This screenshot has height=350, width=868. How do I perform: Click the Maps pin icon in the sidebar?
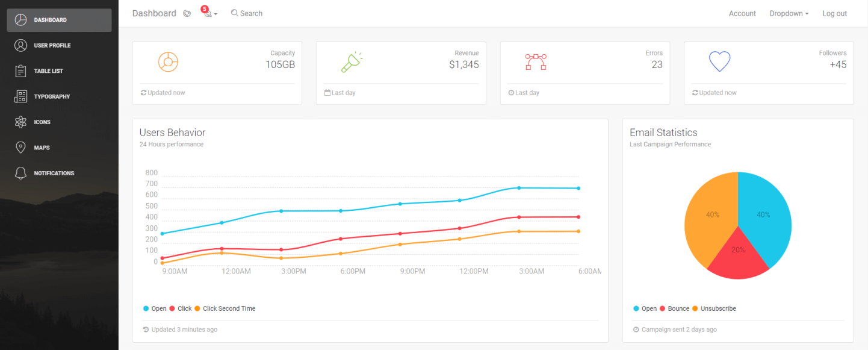point(21,148)
